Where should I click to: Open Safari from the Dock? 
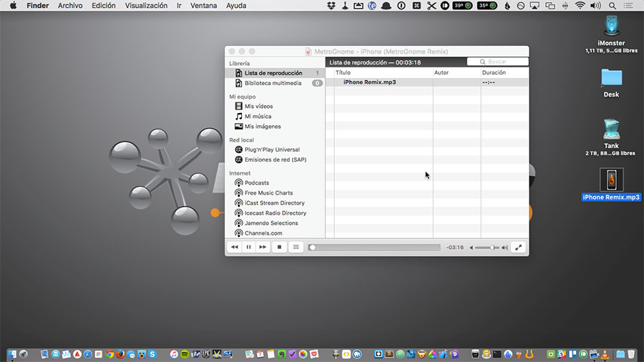pos(88,354)
